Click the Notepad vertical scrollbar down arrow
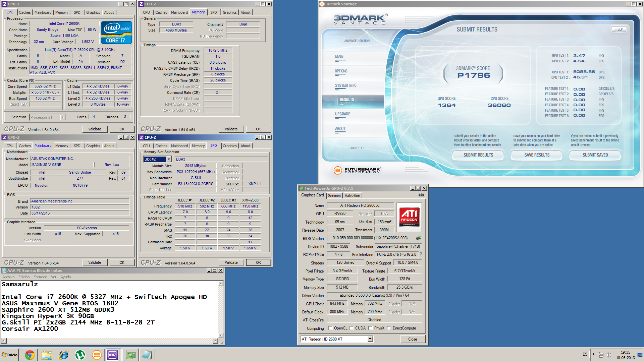The height and width of the screenshot is (362, 644). point(221,335)
